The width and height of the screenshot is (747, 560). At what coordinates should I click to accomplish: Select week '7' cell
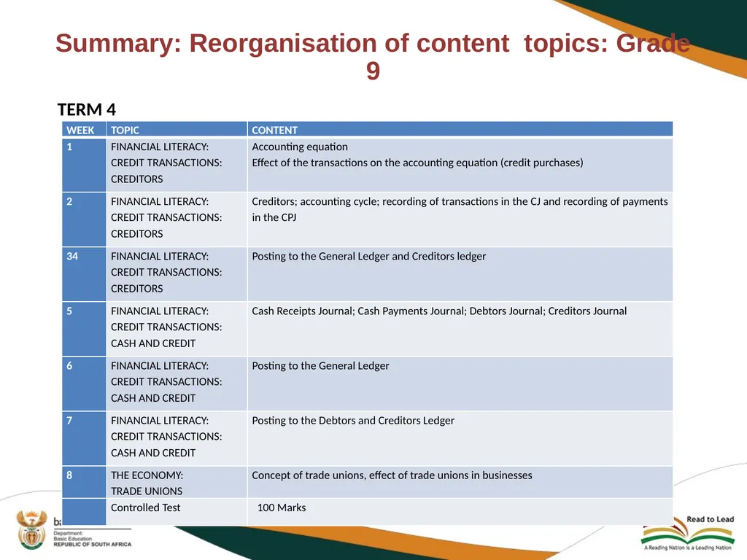[84, 438]
